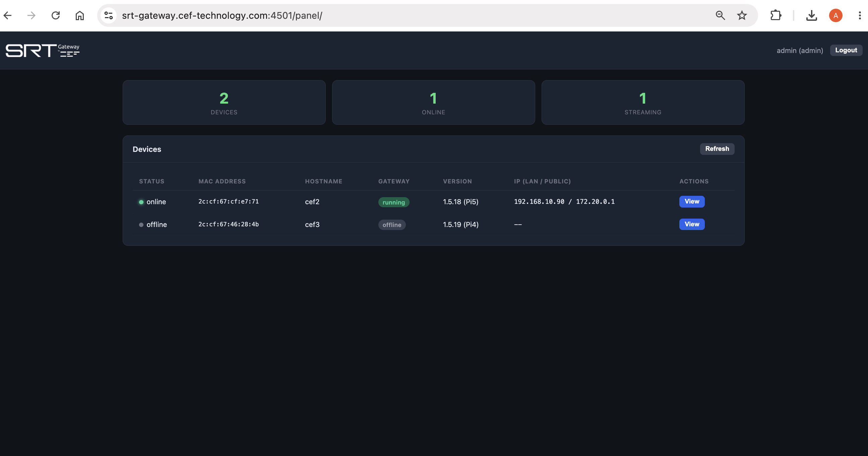Image resolution: width=868 pixels, height=456 pixels.
Task: Select MAC address 2c:cf:67:46:28:4b
Action: [229, 224]
